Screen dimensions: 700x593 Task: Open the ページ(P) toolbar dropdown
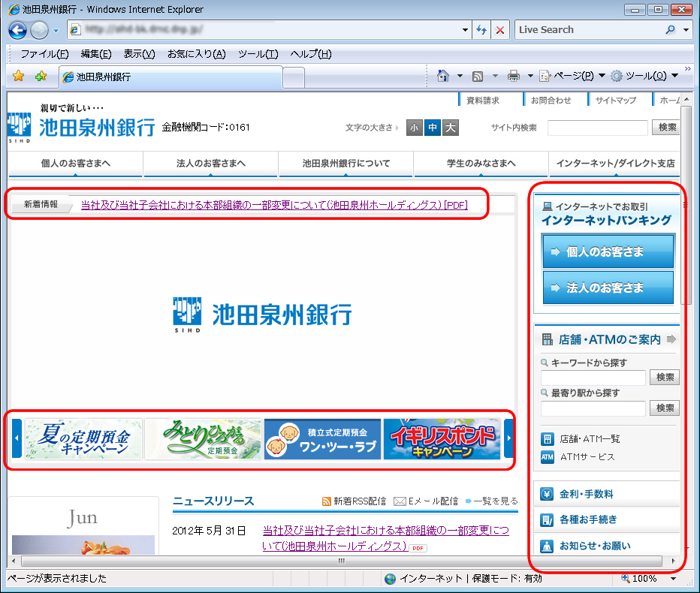(x=572, y=77)
